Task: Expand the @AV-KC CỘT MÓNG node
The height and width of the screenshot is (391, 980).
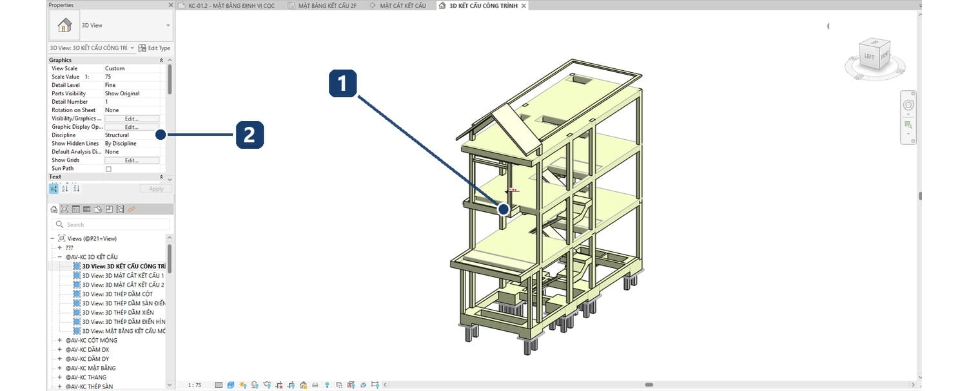Action: click(59, 340)
